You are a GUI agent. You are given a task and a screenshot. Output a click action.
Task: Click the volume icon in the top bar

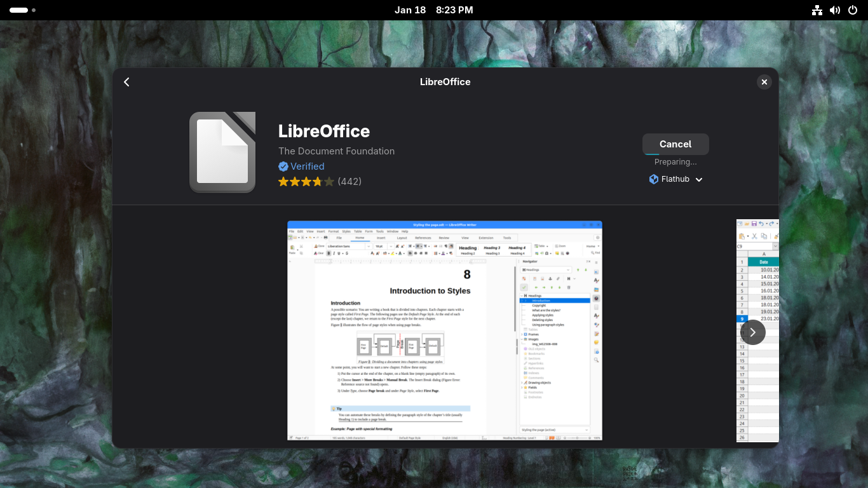(835, 10)
